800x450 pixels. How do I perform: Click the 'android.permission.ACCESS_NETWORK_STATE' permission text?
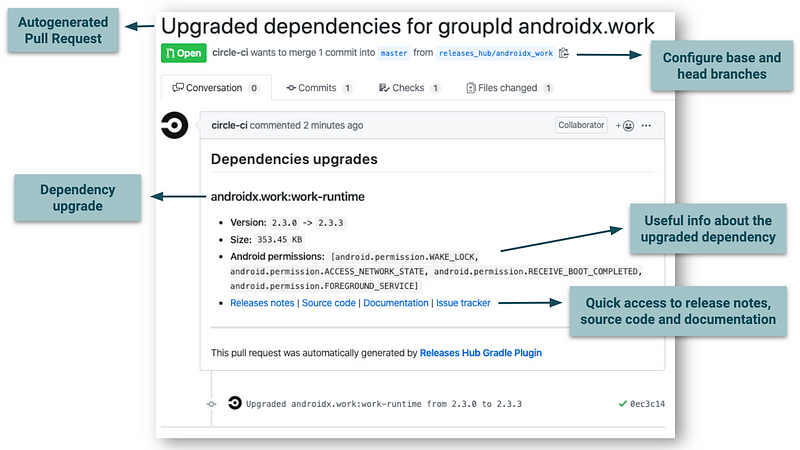327,271
